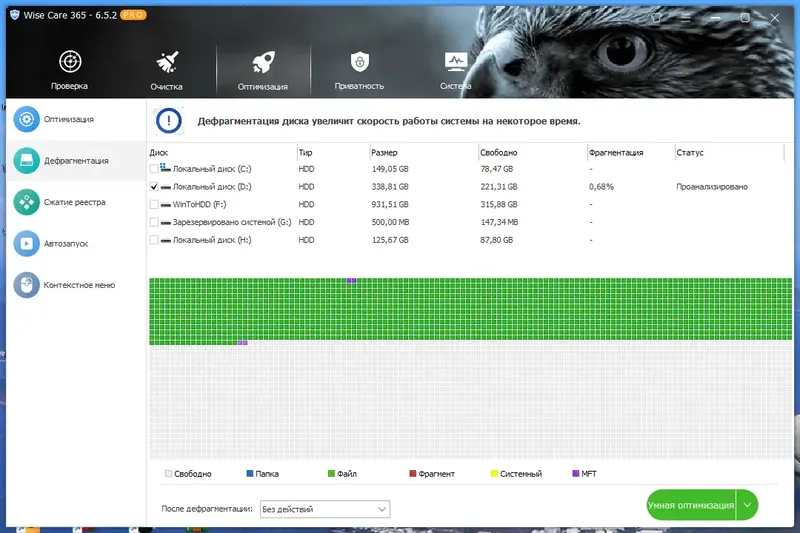This screenshot has height=533, width=800.
Task: Click the Умная оптимизация button
Action: tap(691, 505)
